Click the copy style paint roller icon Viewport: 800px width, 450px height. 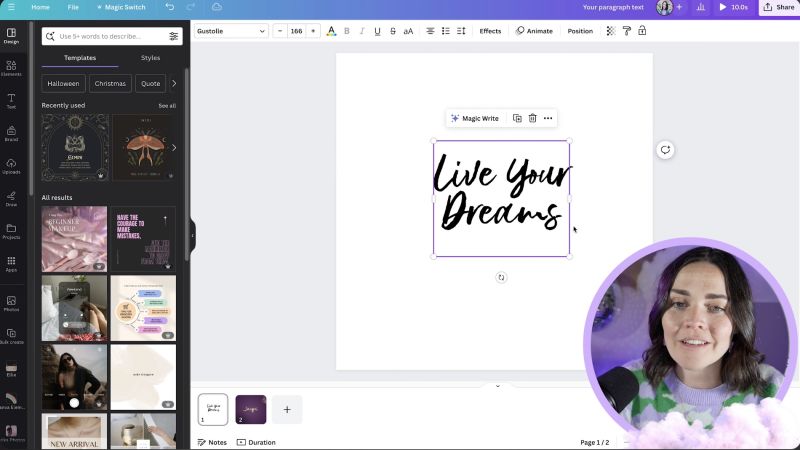(627, 31)
